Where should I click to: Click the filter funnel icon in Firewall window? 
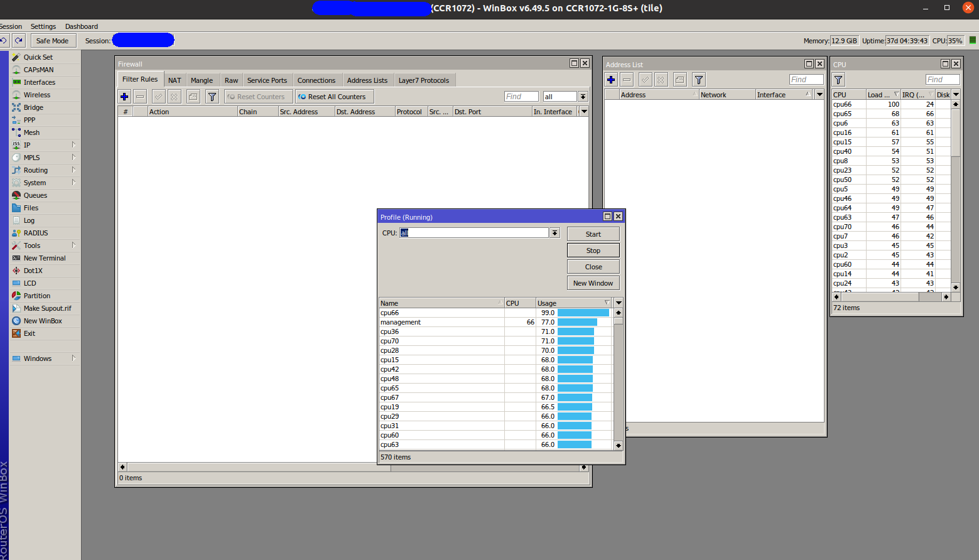[x=212, y=97]
